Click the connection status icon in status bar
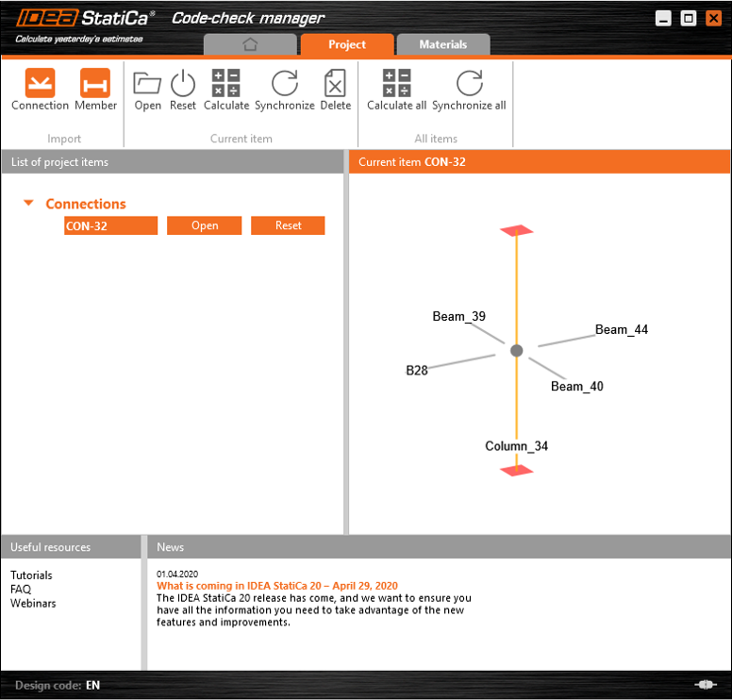 point(706,685)
